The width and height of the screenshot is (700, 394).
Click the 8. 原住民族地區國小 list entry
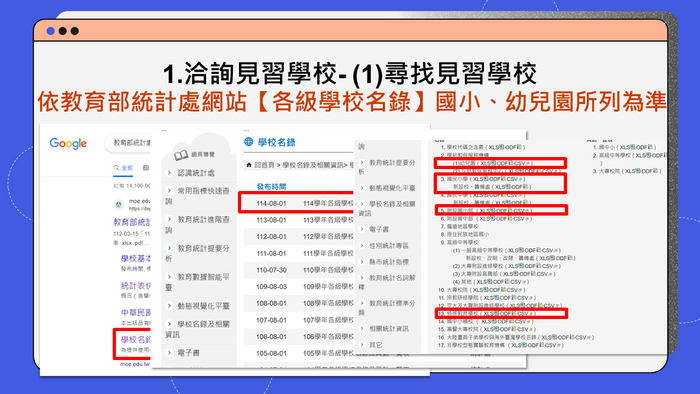pyautogui.click(x=465, y=234)
